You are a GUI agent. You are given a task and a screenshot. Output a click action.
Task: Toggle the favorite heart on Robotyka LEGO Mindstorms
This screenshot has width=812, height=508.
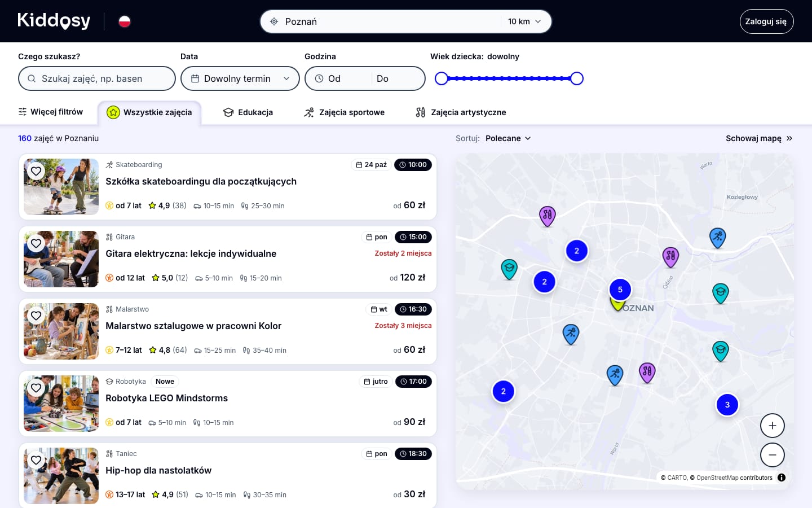(x=36, y=388)
